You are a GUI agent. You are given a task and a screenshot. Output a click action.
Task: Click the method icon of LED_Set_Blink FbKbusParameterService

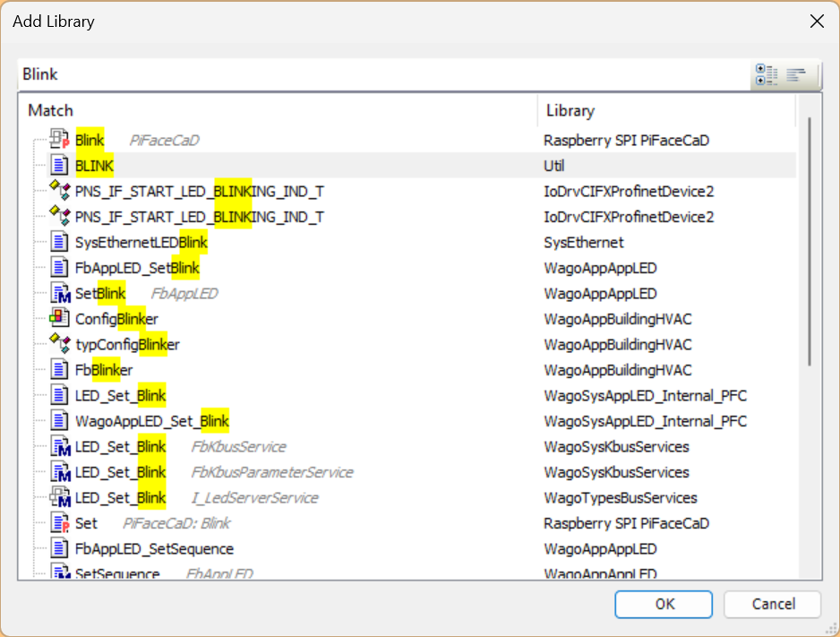point(60,472)
